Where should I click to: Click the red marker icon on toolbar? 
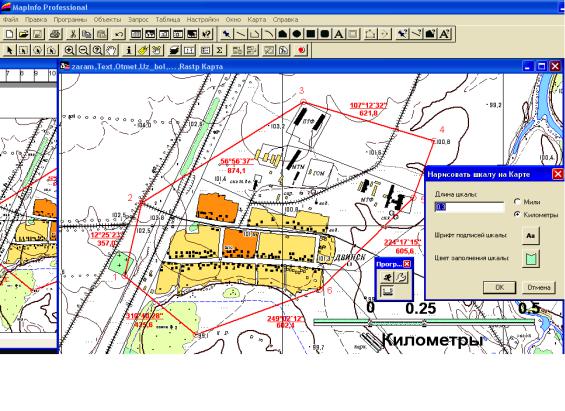[301, 50]
